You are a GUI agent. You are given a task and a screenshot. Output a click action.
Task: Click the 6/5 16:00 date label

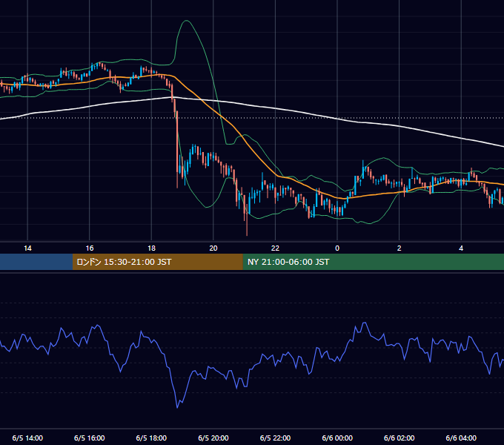coord(90,438)
